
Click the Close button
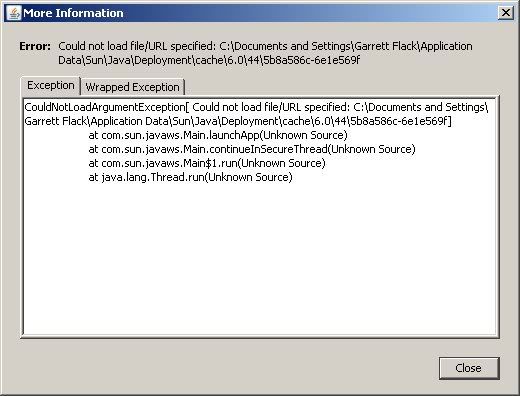pyautogui.click(x=469, y=368)
